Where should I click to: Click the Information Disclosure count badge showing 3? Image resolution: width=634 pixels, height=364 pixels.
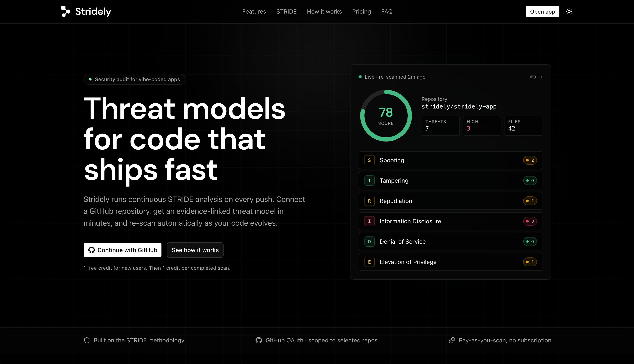[530, 221]
